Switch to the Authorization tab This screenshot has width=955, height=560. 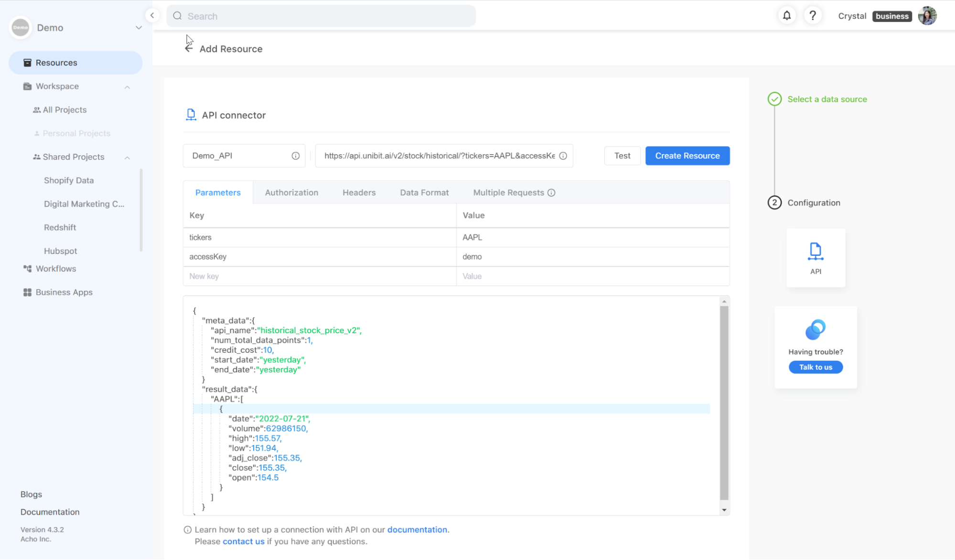[x=291, y=192]
